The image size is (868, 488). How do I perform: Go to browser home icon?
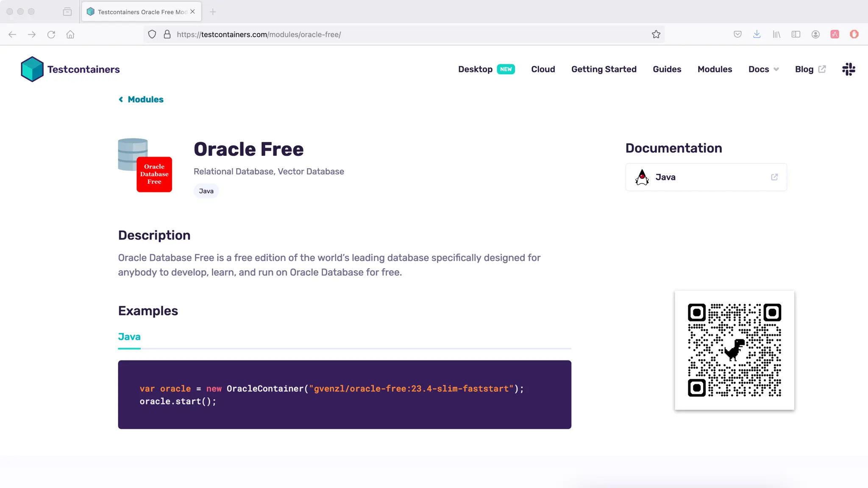[70, 34]
